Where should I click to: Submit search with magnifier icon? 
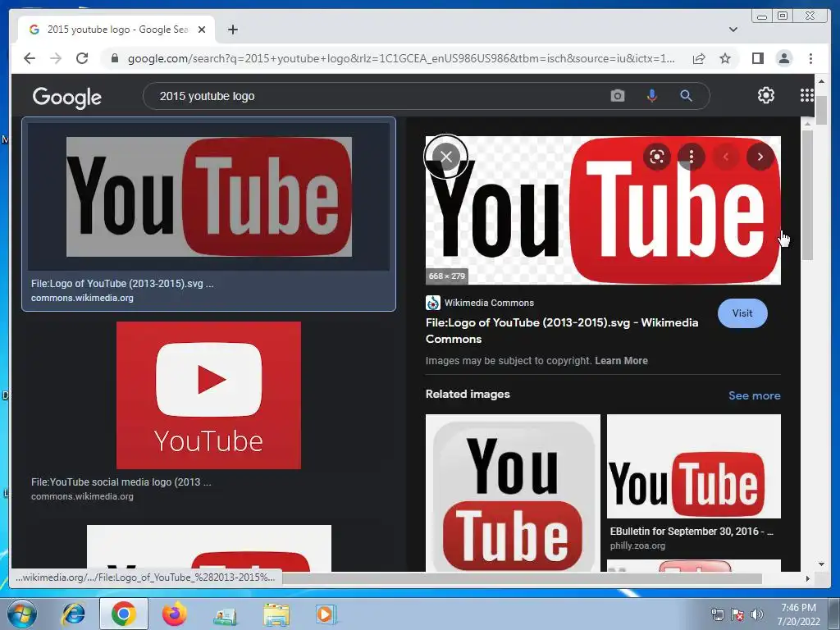pyautogui.click(x=687, y=96)
